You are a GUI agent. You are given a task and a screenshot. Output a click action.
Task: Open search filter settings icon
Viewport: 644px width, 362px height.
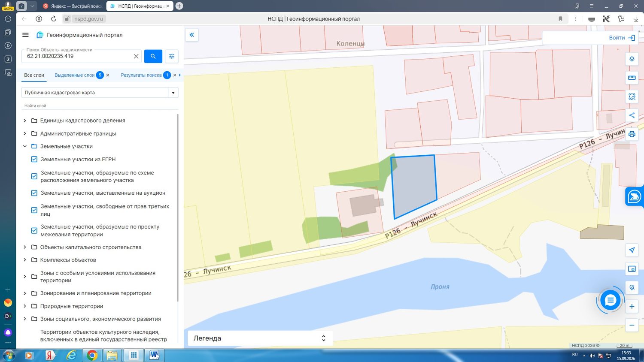tap(172, 56)
